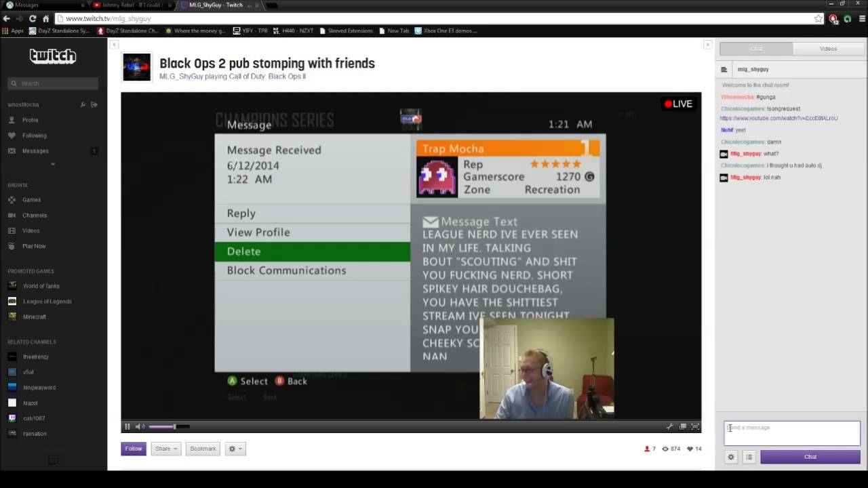868x488 pixels.
Task: Open player options wrench icon
Action: [x=670, y=426]
